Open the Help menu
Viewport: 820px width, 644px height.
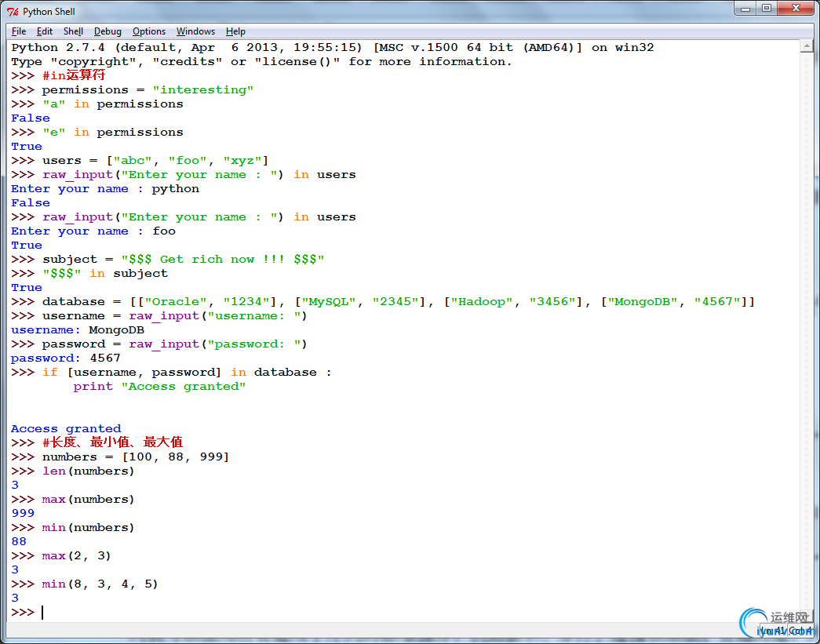coord(236,31)
